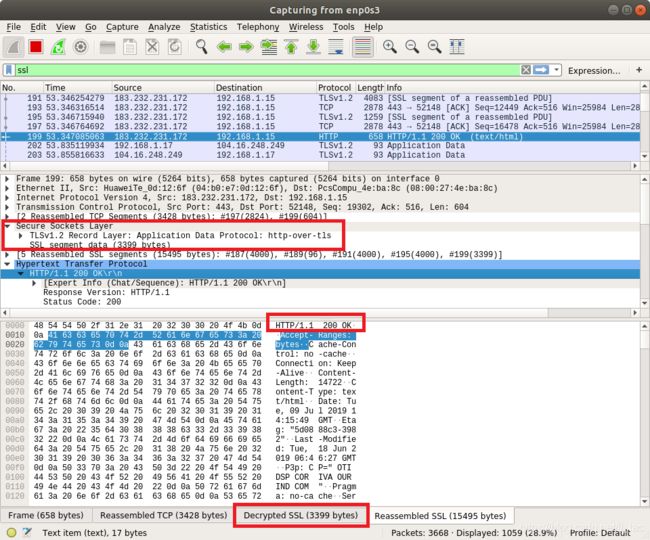Open the View menu
650x540 pixels.
pos(65,27)
